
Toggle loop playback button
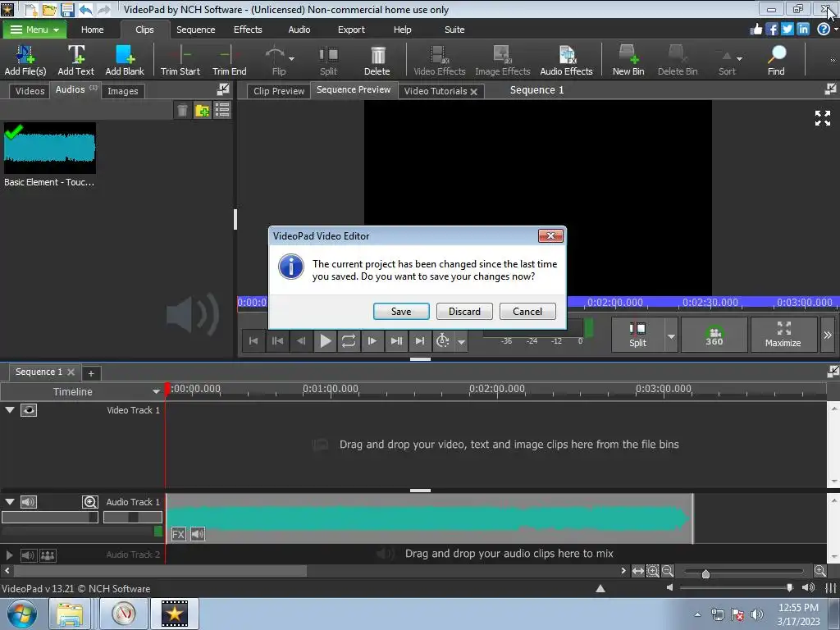click(x=348, y=340)
